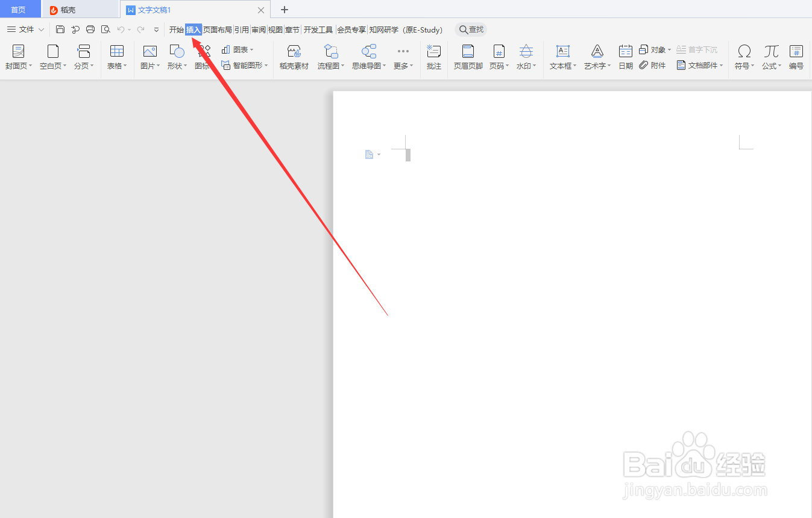812x518 pixels.
Task: Insert a table (表格)
Action: [117, 57]
